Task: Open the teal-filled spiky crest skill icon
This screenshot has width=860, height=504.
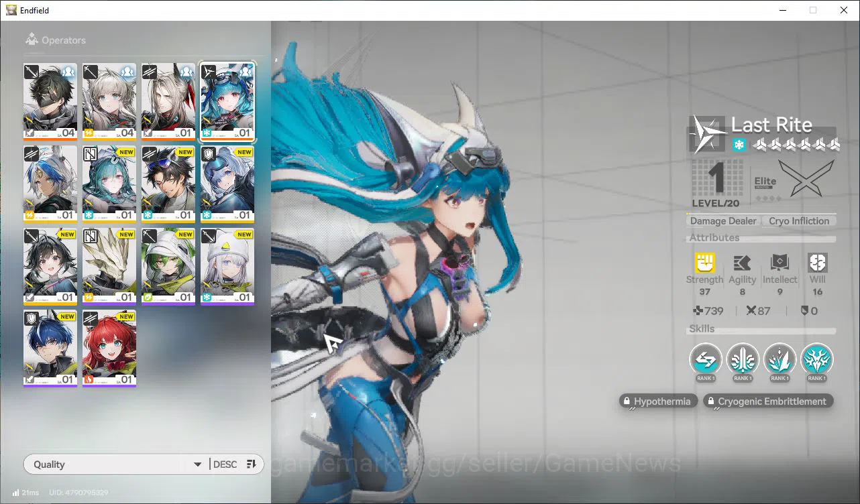Action: point(816,360)
